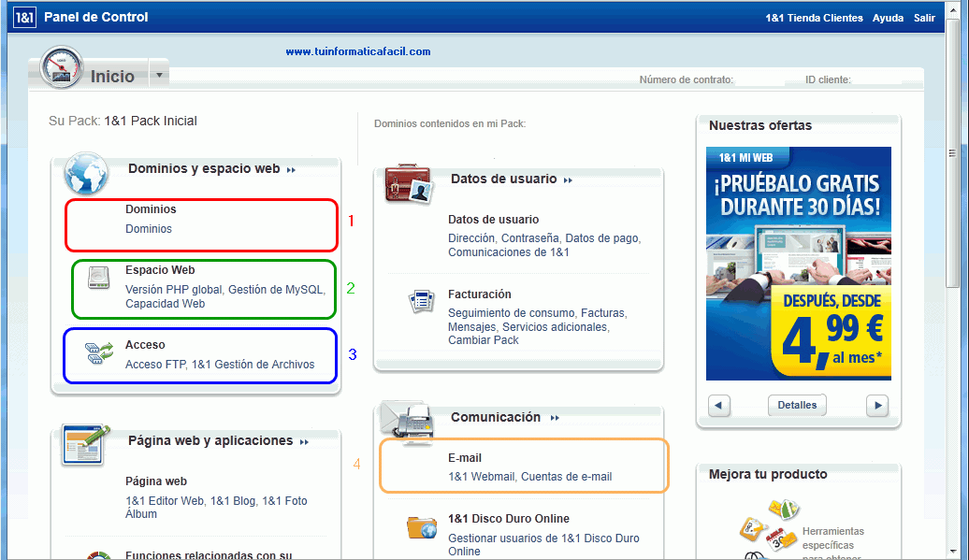Click the Dominios y espacio web heading

(x=204, y=168)
